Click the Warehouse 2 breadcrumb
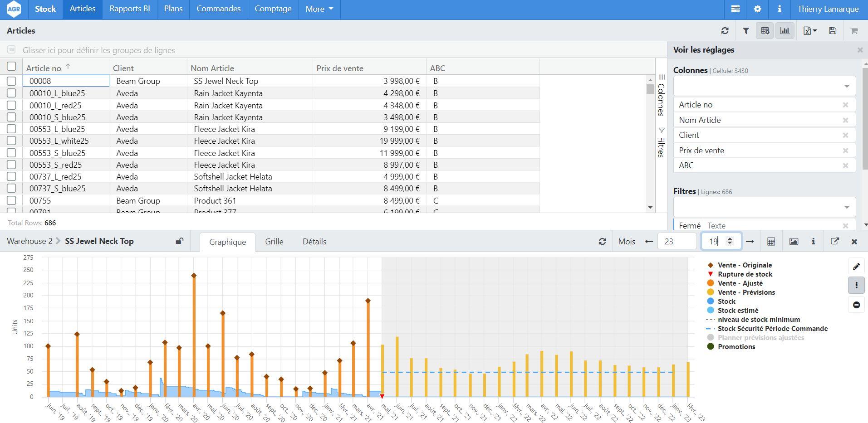 coord(29,241)
